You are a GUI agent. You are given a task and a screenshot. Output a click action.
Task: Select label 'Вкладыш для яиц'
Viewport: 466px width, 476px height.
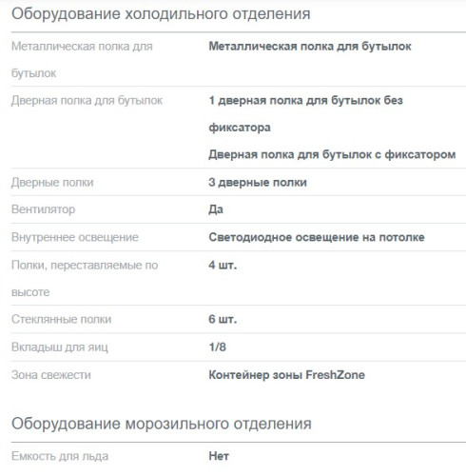tap(60, 347)
